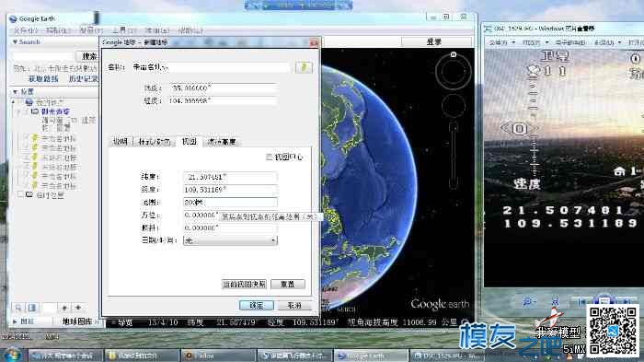Image resolution: width=644 pixels, height=362 pixels.
Task: Expand the 图层 panel
Action: [16, 321]
